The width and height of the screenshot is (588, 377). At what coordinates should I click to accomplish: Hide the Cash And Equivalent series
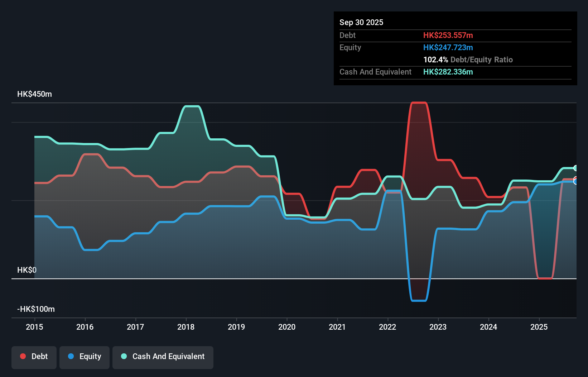[x=163, y=357]
